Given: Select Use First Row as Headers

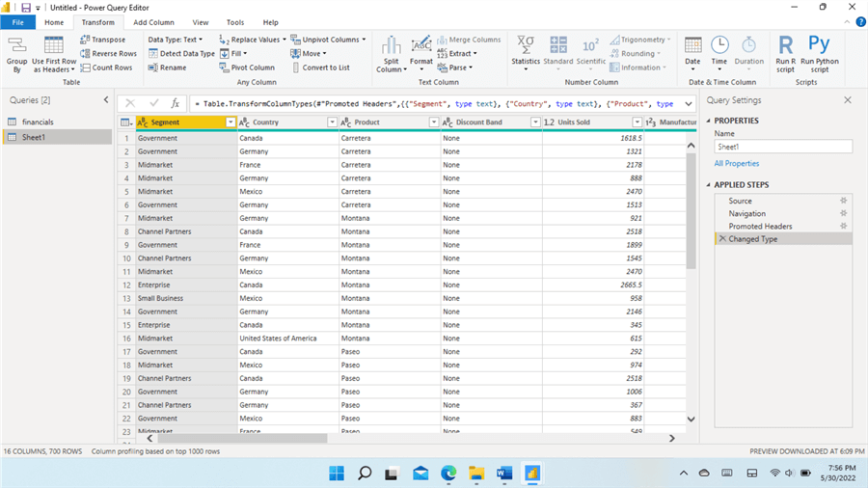Looking at the screenshot, I should pos(54,54).
